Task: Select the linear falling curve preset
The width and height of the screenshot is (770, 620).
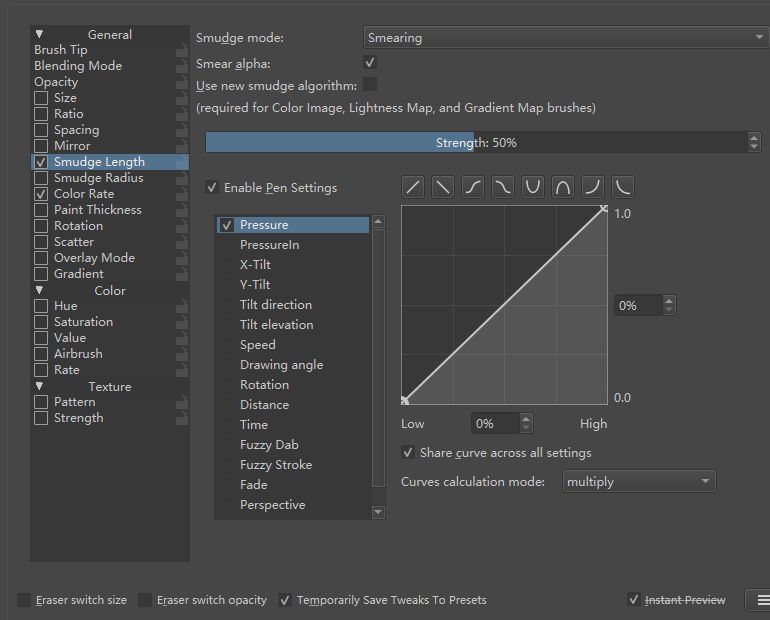Action: 443,187
